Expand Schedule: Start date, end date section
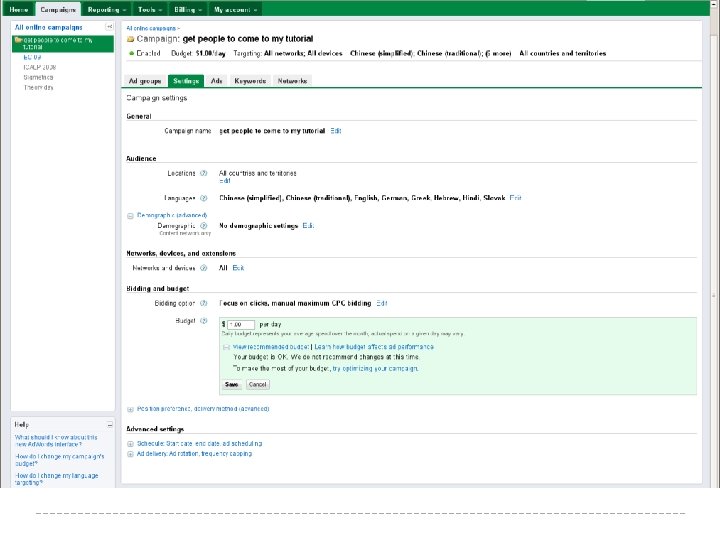 point(129,442)
